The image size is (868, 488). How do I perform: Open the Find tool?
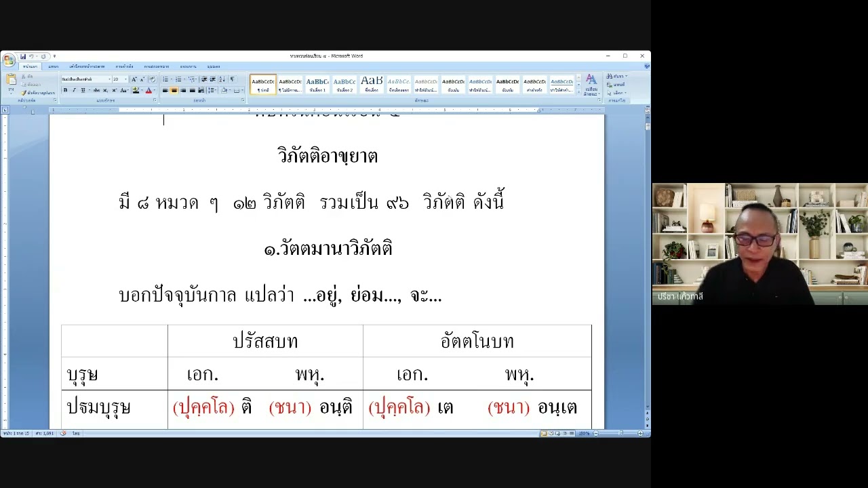(x=616, y=77)
